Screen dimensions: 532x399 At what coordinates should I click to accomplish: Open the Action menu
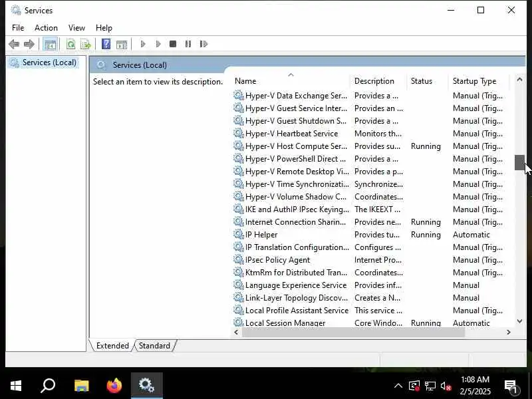coord(46,28)
